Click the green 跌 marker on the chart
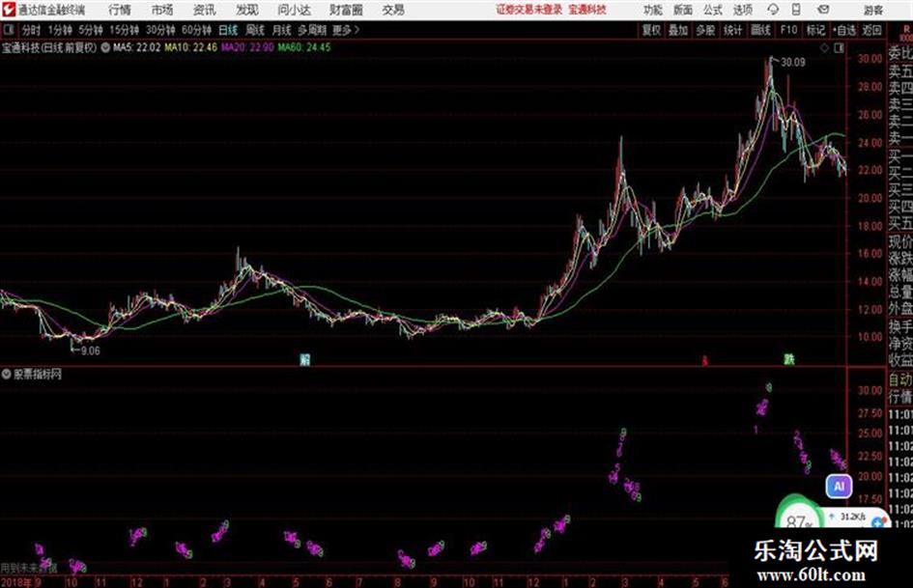Viewport: 913px width, 588px height. click(x=789, y=359)
